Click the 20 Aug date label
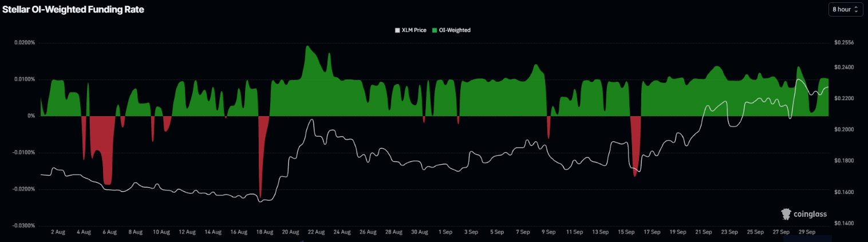 coord(290,233)
